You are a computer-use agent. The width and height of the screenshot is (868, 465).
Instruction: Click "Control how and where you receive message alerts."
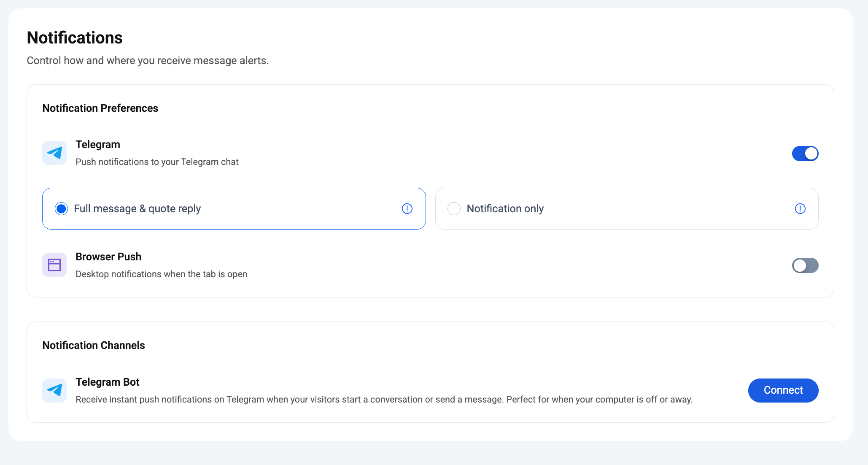[148, 60]
